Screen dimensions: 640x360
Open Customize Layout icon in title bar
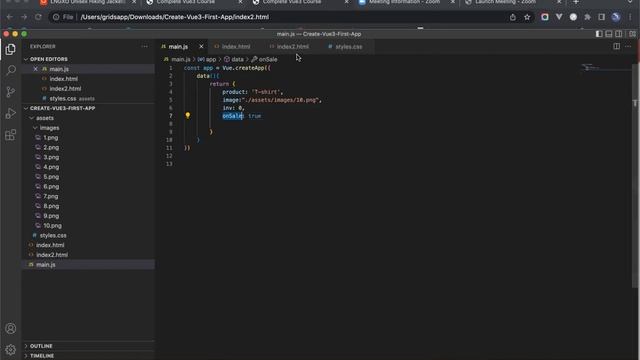coord(632,34)
